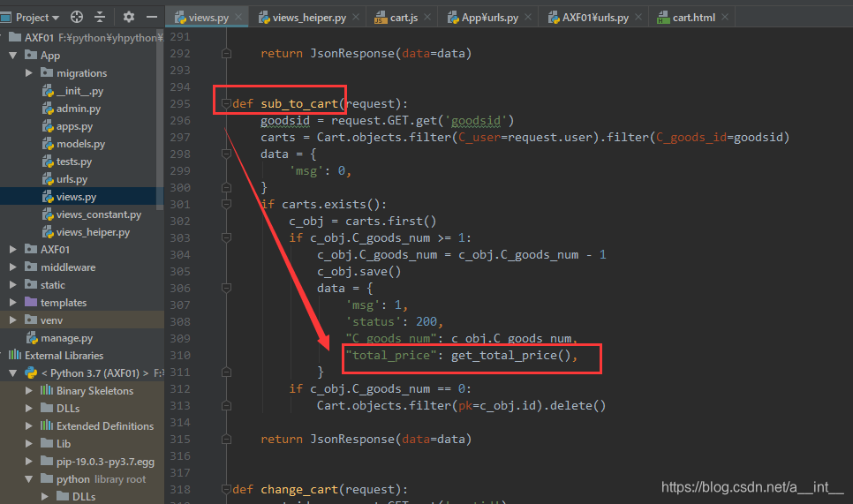Screen dimensions: 853x504
Task: Expand Extended Definitions node
Action: click(x=29, y=426)
